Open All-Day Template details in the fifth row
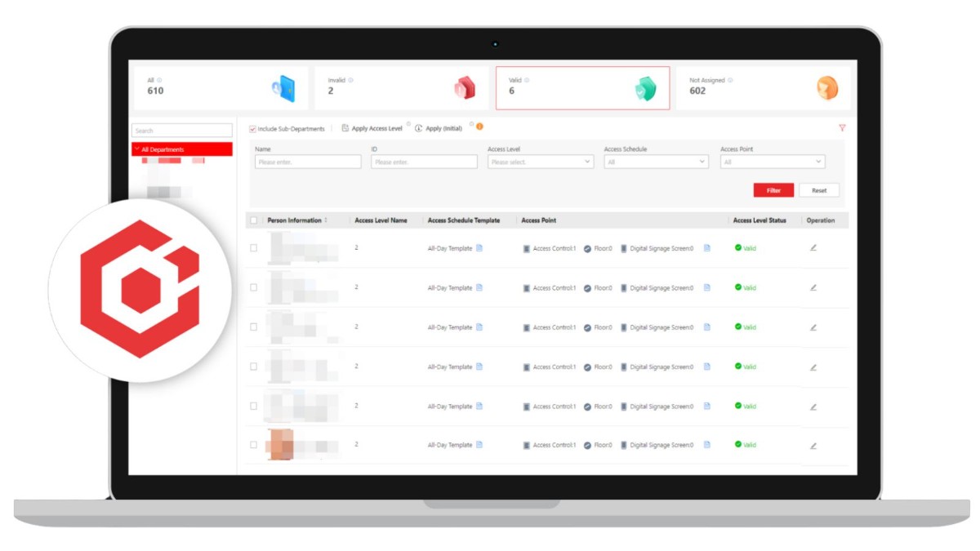Viewport: 980px width, 551px height. tap(479, 406)
